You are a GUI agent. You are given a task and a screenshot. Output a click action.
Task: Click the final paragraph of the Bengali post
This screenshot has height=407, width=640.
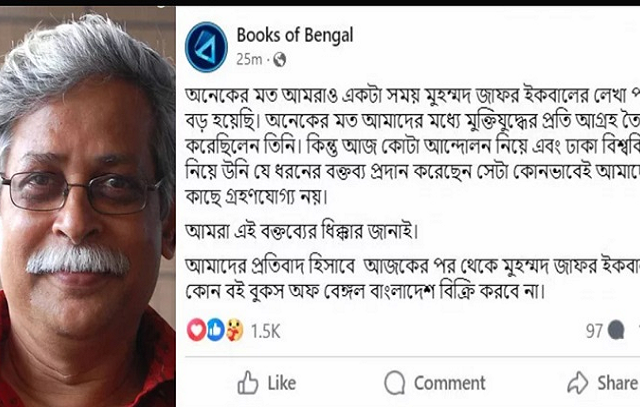(412, 279)
